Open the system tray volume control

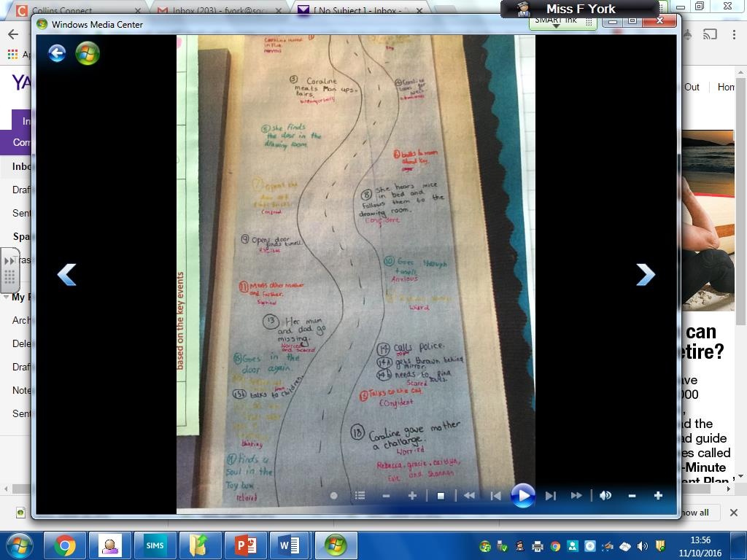pos(643,545)
